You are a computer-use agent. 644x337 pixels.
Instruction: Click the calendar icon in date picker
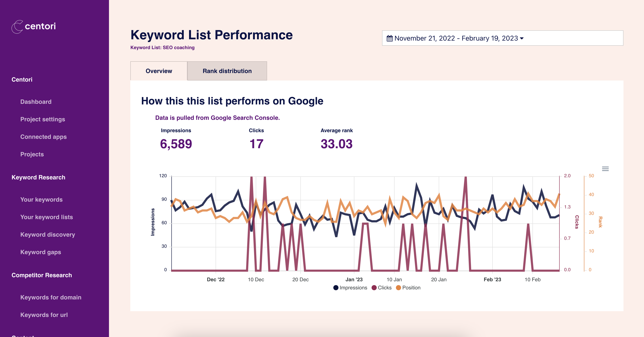click(390, 38)
